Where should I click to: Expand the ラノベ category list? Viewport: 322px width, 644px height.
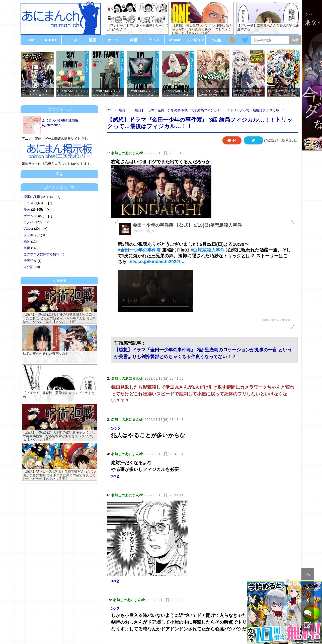click(47, 222)
